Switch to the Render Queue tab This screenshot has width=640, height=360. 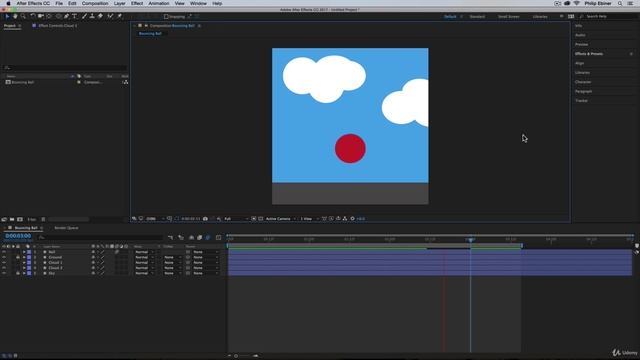tap(66, 228)
